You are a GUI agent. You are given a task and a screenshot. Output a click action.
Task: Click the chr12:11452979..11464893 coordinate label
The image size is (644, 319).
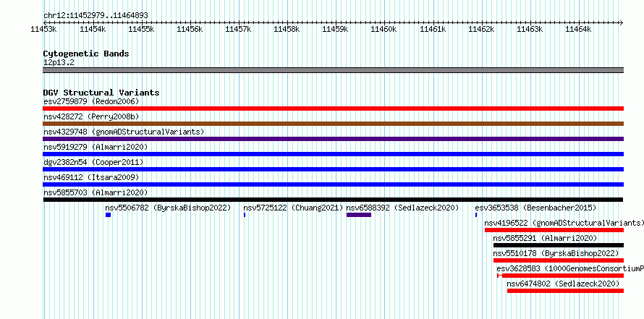point(96,16)
